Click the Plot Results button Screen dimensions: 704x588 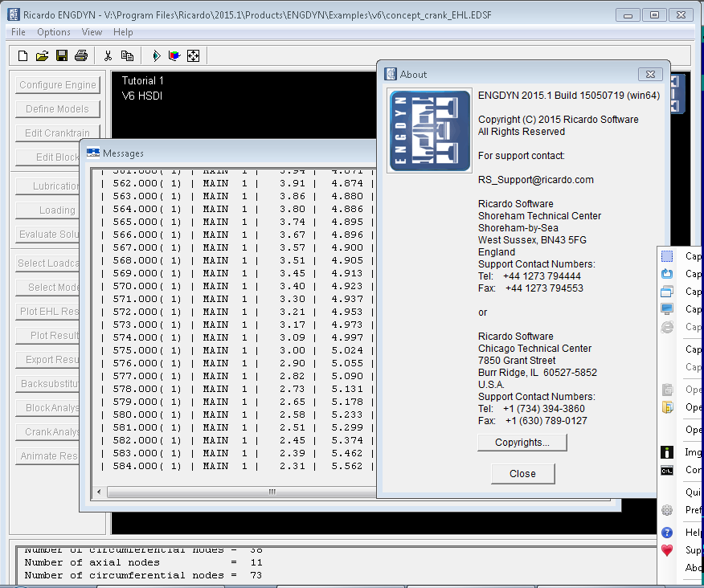(47, 335)
